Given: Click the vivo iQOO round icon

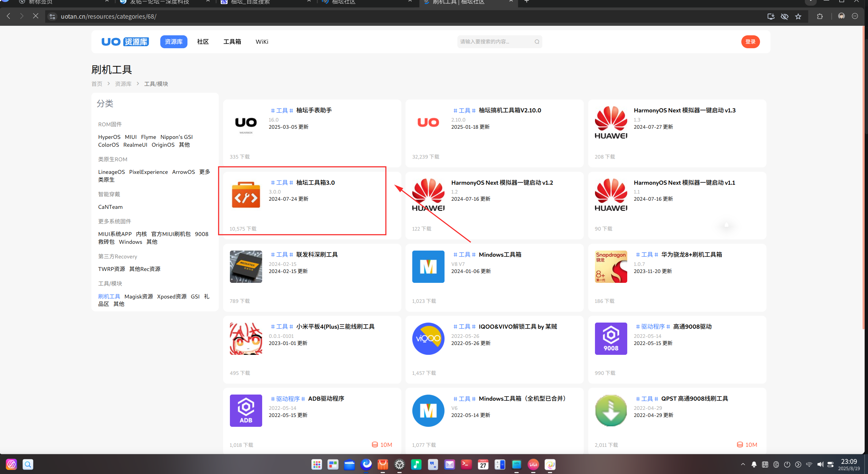Looking at the screenshot, I should [x=428, y=339].
